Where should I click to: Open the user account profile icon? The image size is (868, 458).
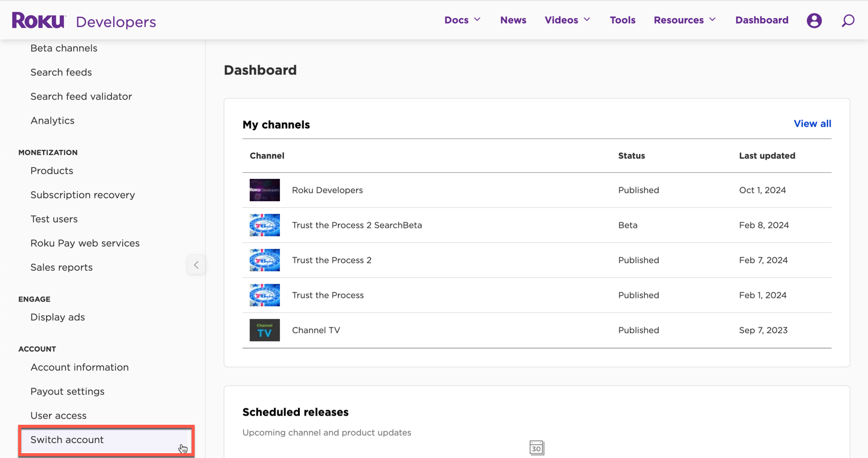point(814,21)
